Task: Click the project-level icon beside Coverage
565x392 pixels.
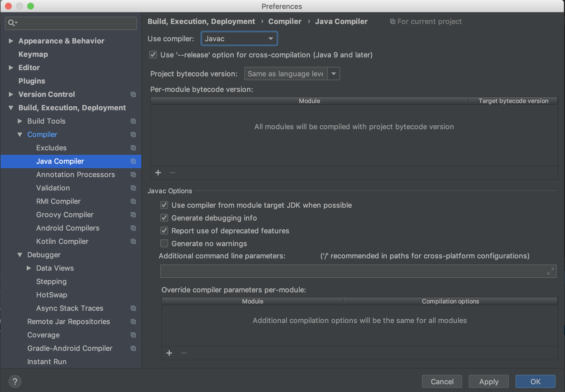Action: coord(133,335)
